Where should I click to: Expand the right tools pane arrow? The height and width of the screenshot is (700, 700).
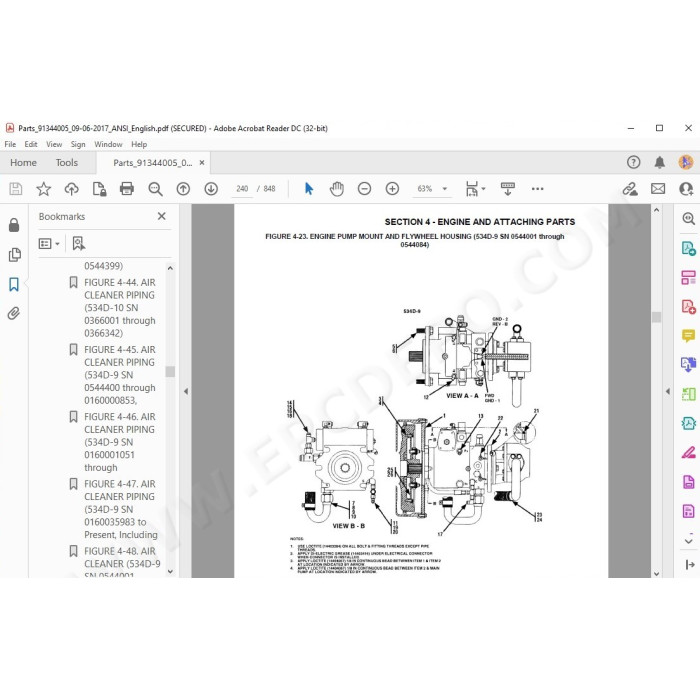668,392
